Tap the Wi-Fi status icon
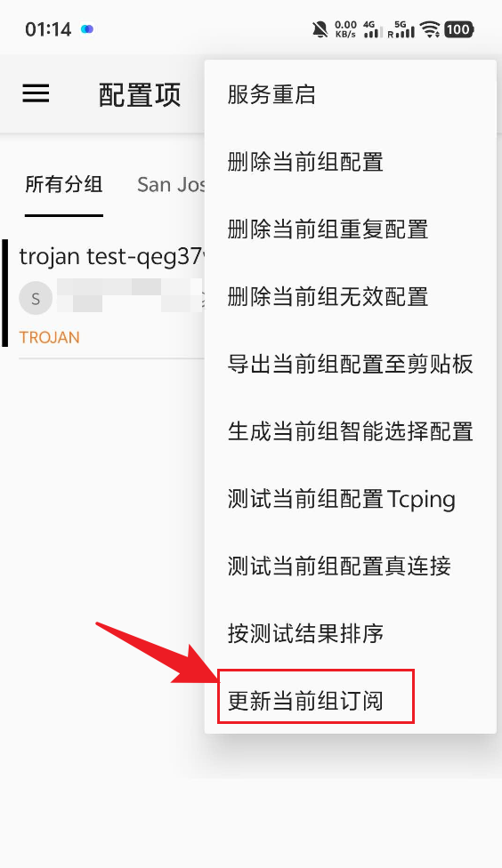Image resolution: width=502 pixels, height=868 pixels. pyautogui.click(x=430, y=29)
